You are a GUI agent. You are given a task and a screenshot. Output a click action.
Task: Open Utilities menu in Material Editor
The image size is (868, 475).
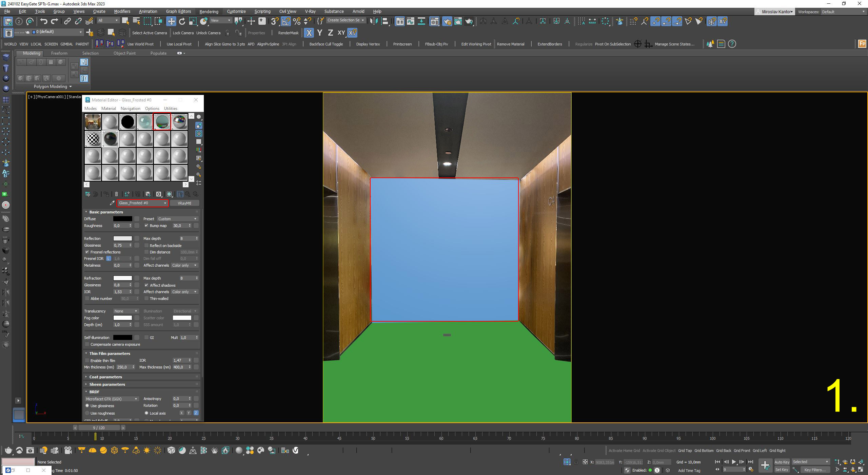(171, 109)
